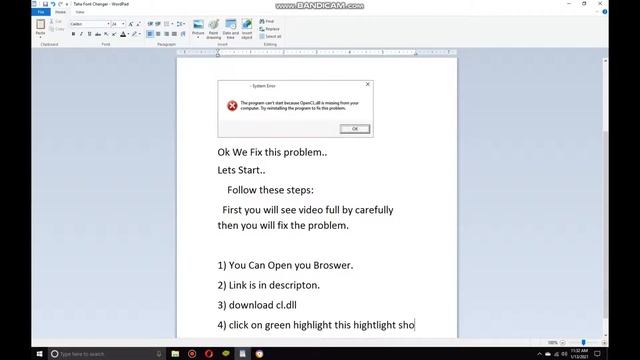Toggle bold formatting
The width and height of the screenshot is (640, 360).
point(73,34)
